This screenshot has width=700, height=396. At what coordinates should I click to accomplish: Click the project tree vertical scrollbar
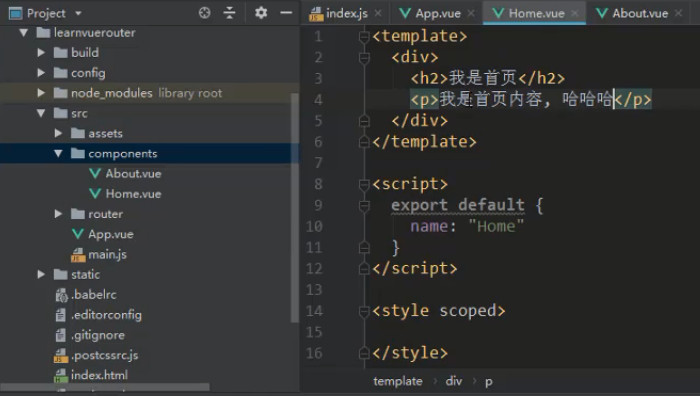294,207
